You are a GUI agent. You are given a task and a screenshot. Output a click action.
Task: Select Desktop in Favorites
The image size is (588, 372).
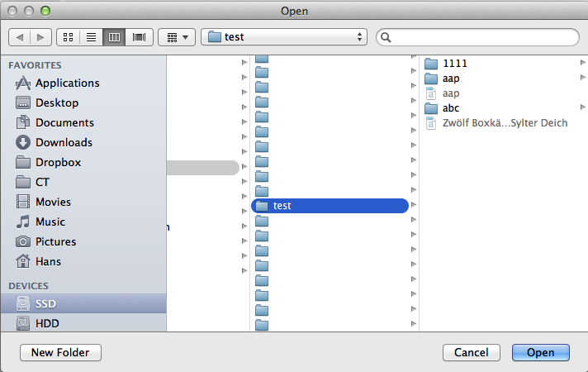[56, 103]
